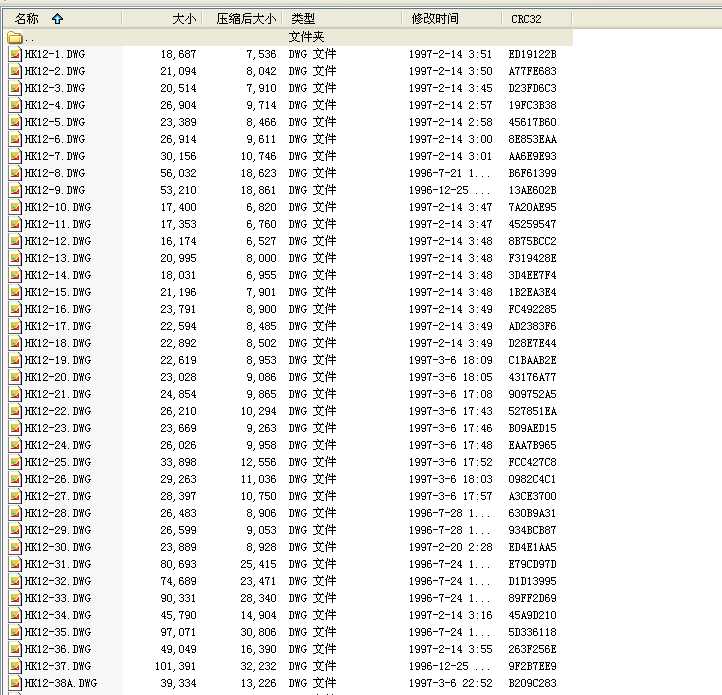Click the HK12-2.DWG file icon

click(x=15, y=71)
